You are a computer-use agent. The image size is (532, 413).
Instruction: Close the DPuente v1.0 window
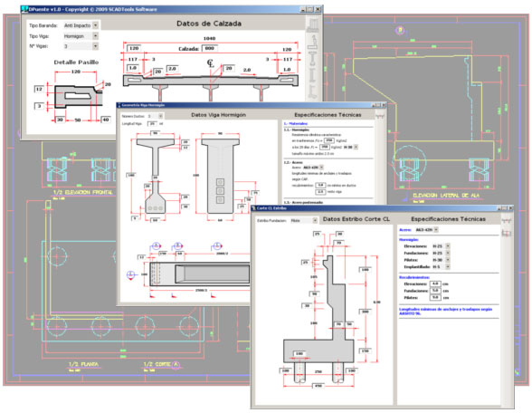(318, 9)
